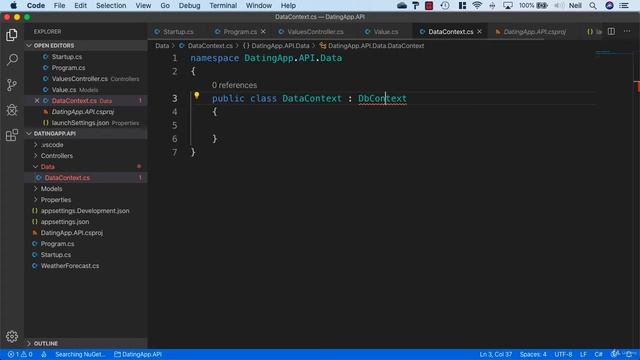Change end of line sequence LF

[x=583, y=354]
